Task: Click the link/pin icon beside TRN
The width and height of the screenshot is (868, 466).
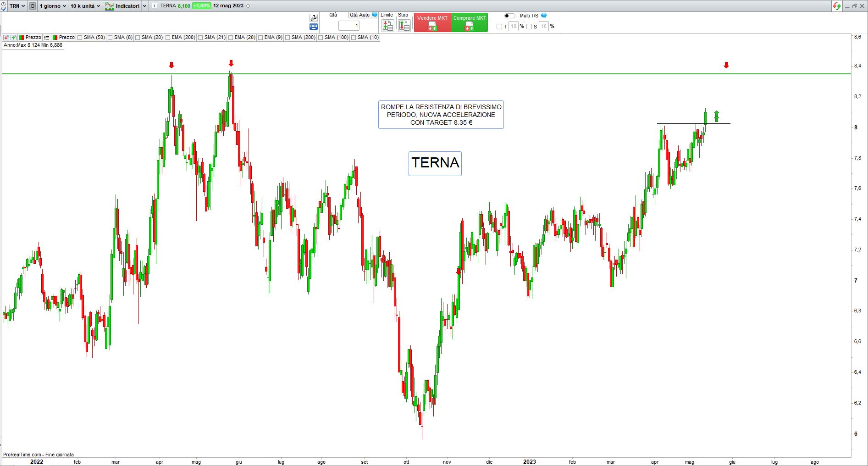Action: (x=4, y=6)
